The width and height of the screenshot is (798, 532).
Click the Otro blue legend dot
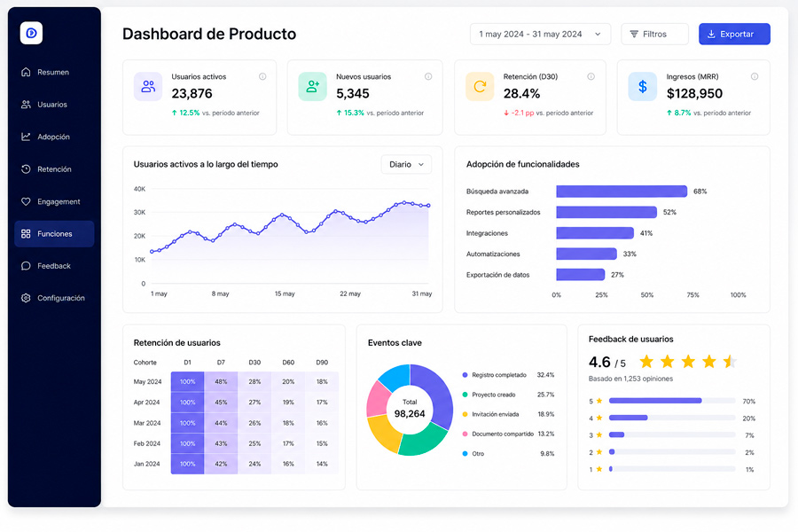[x=465, y=454]
